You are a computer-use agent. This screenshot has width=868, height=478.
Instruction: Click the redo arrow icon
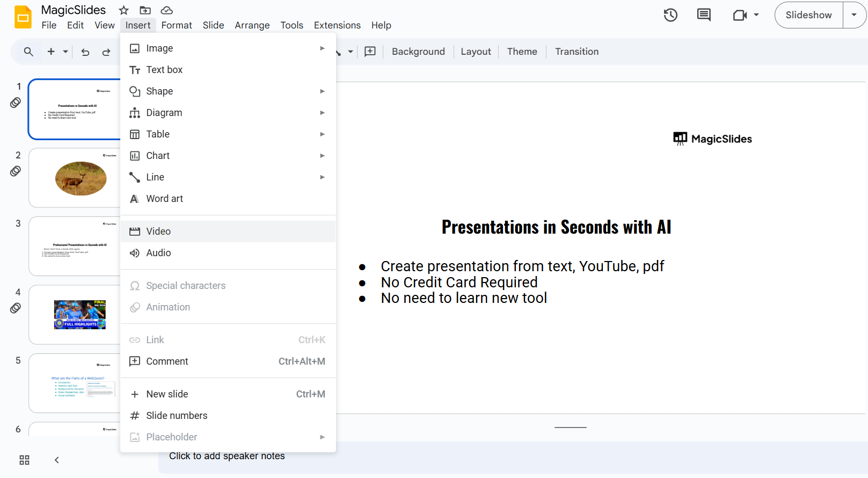click(106, 52)
